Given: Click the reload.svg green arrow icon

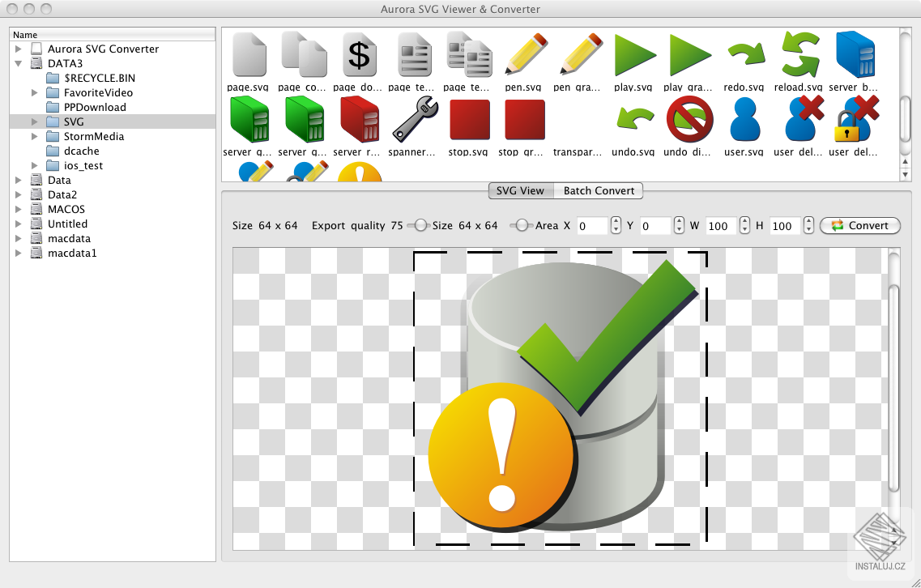Looking at the screenshot, I should point(799,53).
